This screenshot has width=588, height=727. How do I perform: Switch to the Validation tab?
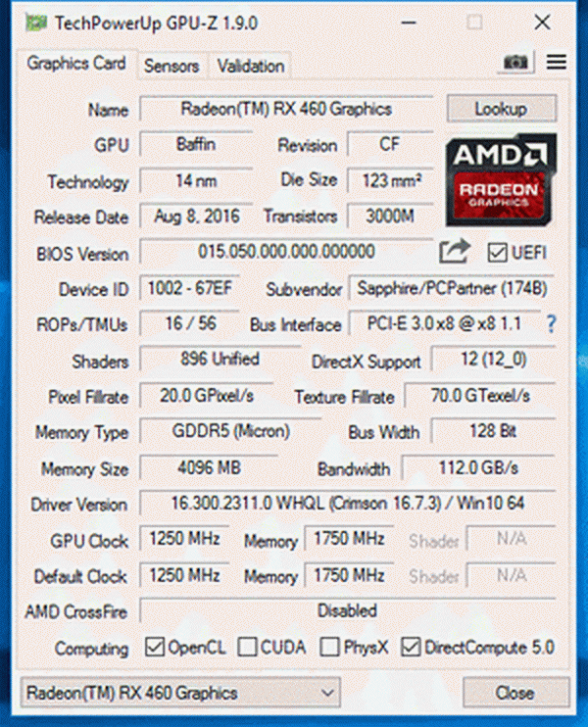[x=251, y=66]
